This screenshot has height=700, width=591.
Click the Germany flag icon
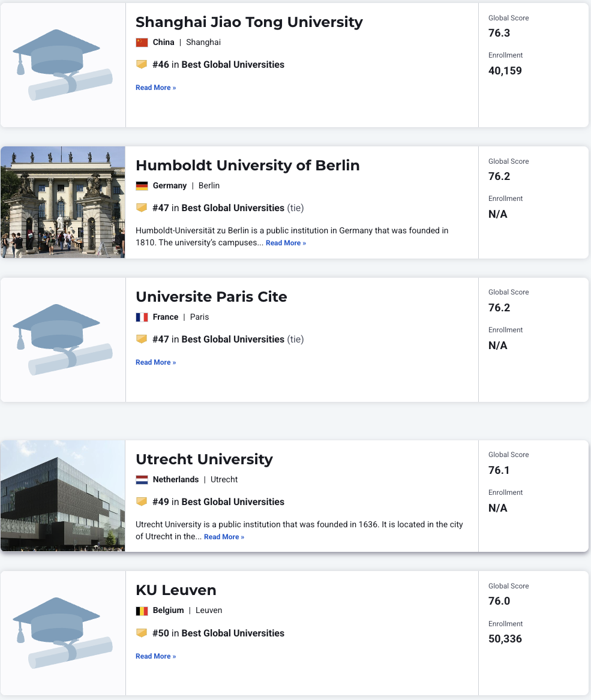click(x=142, y=186)
